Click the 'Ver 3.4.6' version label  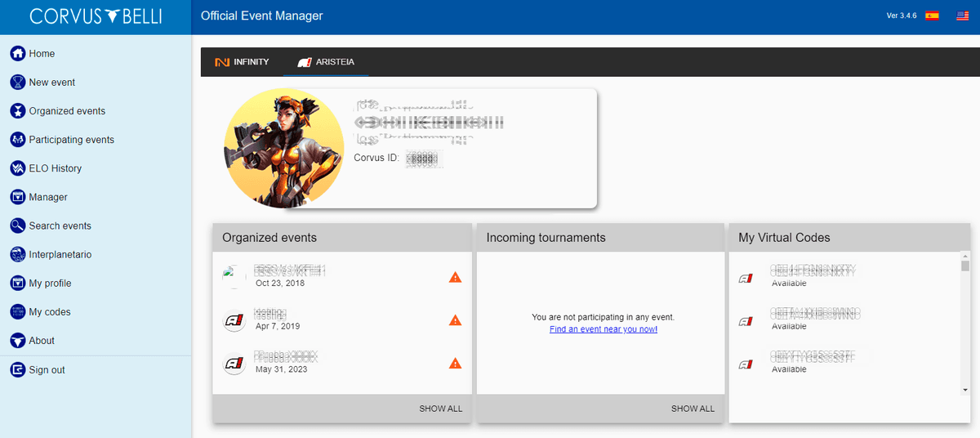(x=902, y=16)
